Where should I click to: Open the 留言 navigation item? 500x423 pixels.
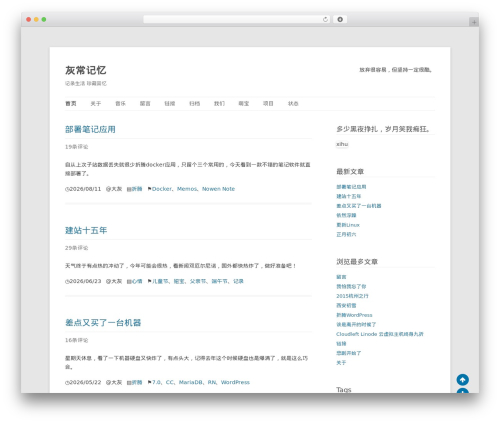pyautogui.click(x=145, y=104)
